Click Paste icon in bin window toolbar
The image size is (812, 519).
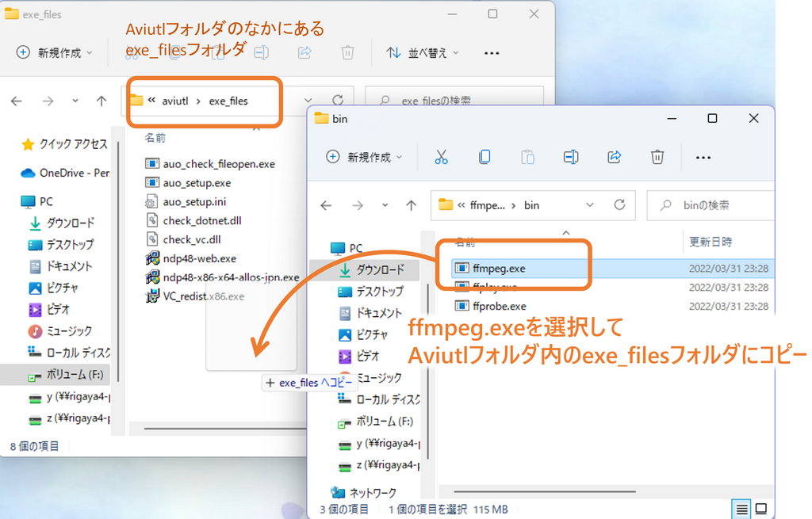click(527, 157)
